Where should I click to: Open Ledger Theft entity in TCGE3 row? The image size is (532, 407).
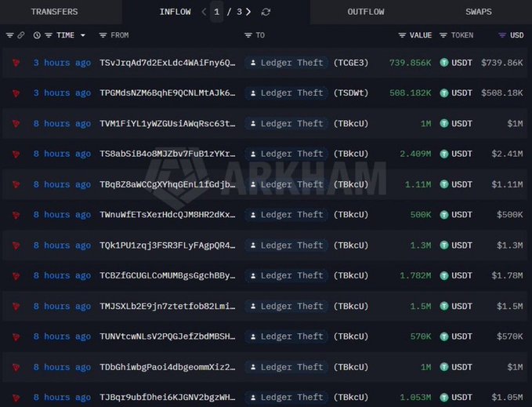287,63
